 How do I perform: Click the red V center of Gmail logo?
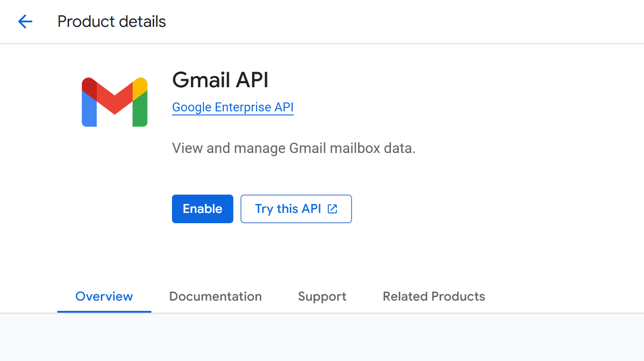115,101
